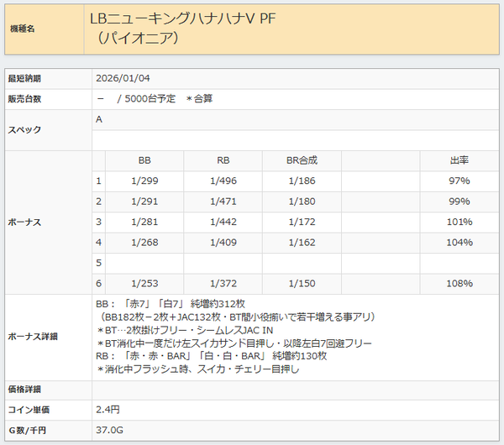Click the games value 37.0G
Screen dimensions: 504x445
pos(109,430)
